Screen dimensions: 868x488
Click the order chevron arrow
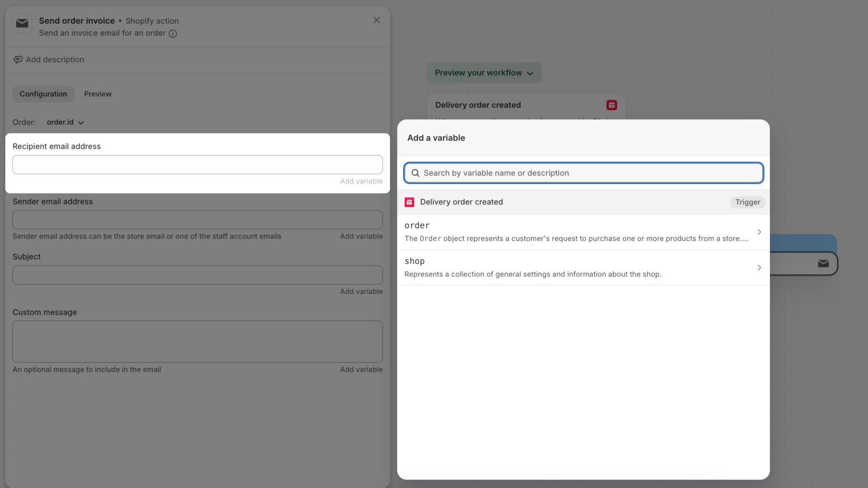click(759, 232)
